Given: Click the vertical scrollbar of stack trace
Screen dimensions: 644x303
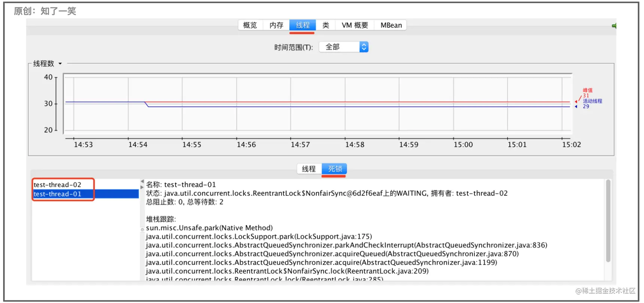Looking at the screenshot, I should [608, 221].
